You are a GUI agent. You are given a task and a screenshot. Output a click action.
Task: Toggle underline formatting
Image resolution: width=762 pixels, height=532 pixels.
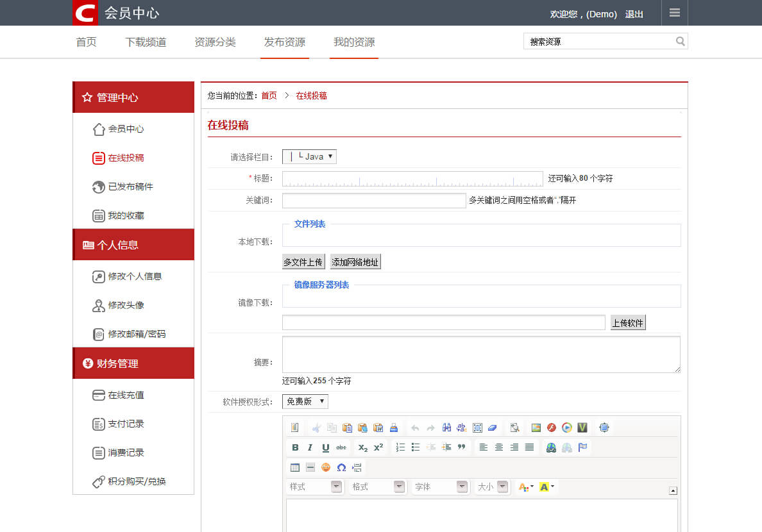[326, 447]
